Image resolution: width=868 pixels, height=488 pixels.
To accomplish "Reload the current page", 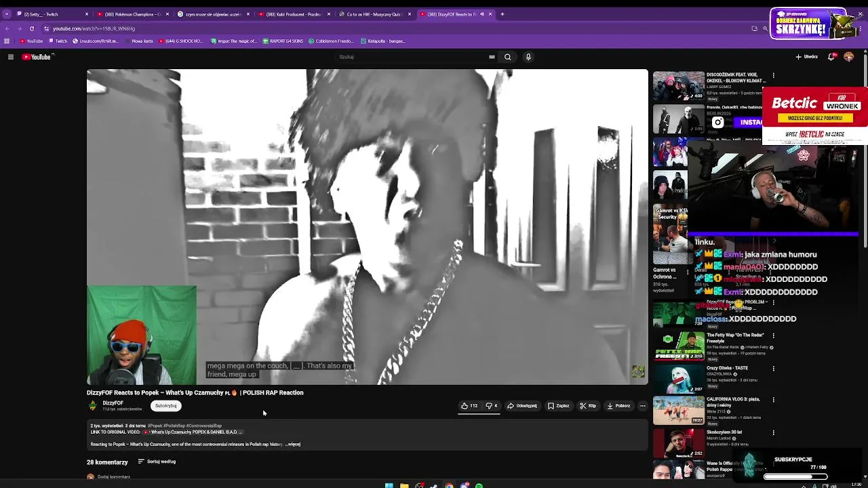I will point(32,28).
